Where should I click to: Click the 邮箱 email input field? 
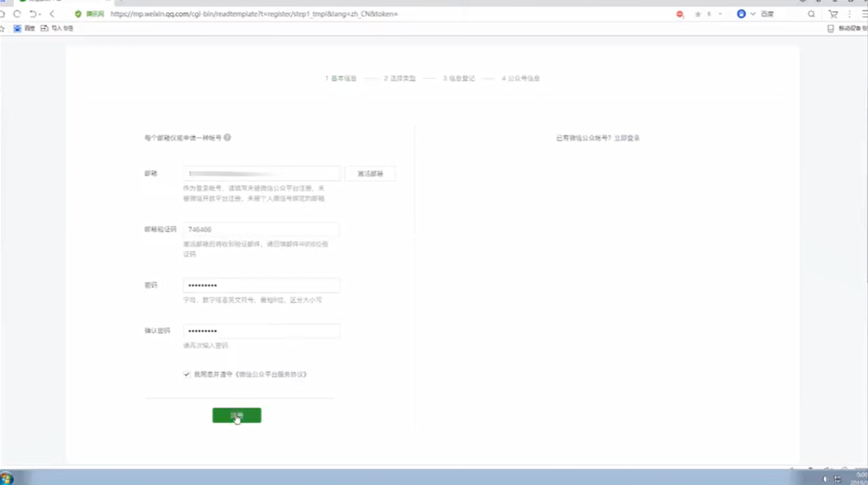(262, 174)
